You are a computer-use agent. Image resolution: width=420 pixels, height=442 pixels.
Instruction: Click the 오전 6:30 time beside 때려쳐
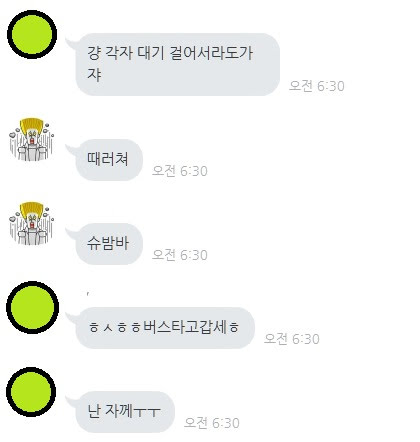point(180,171)
